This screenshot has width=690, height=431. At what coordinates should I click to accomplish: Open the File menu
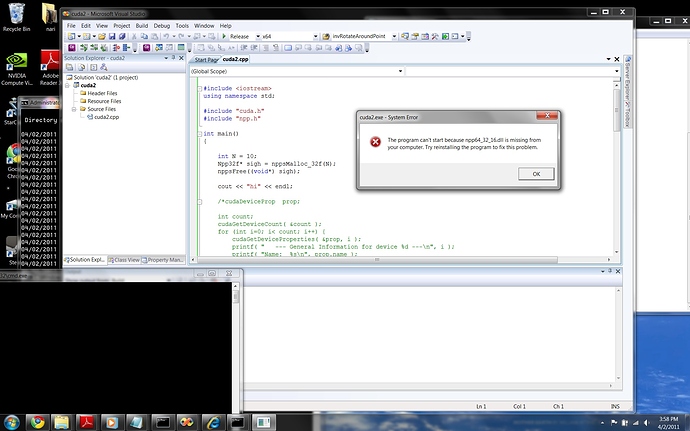(x=71, y=26)
